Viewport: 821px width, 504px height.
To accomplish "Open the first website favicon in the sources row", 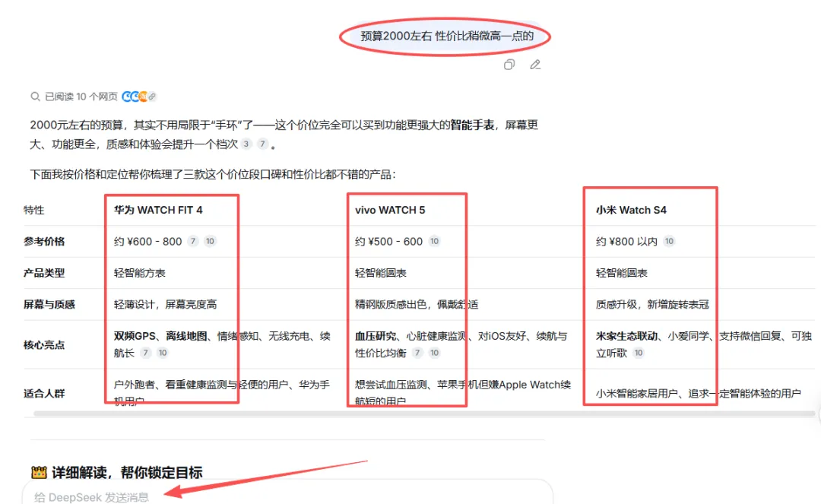I will [125, 97].
